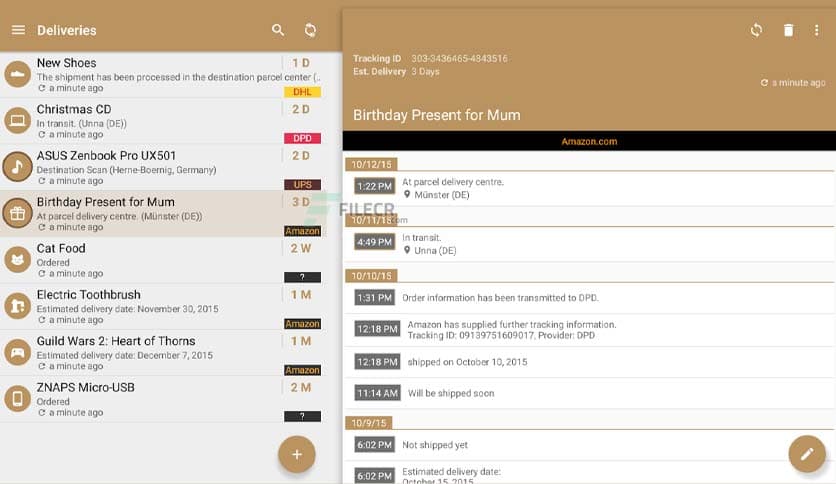Select the Not shipped yet entry

tap(589, 445)
